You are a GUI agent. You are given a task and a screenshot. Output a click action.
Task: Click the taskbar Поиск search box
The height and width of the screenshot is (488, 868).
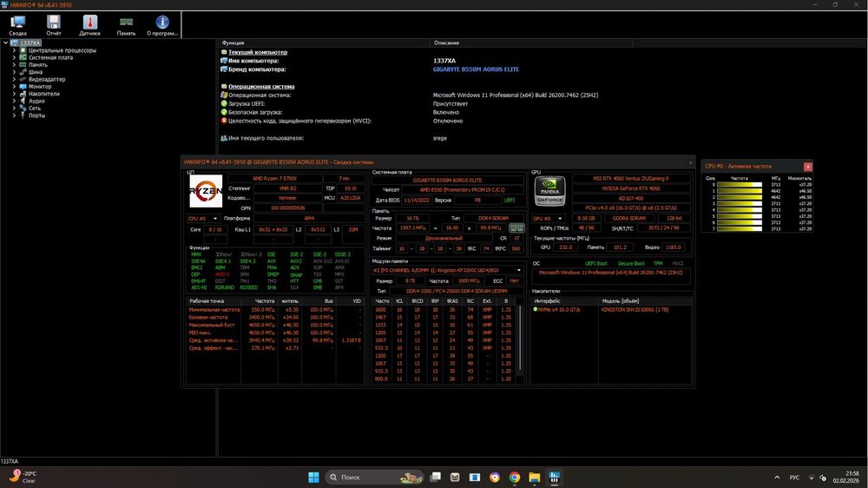tap(373, 477)
